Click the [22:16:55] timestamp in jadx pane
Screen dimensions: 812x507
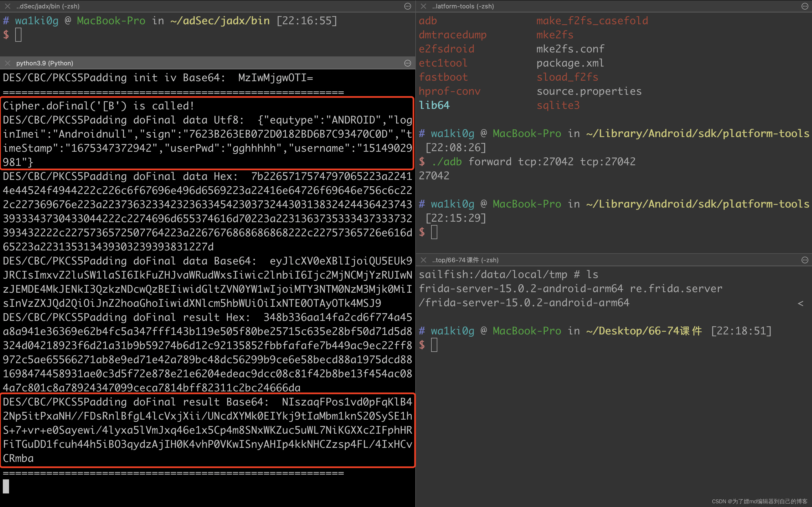tap(307, 21)
